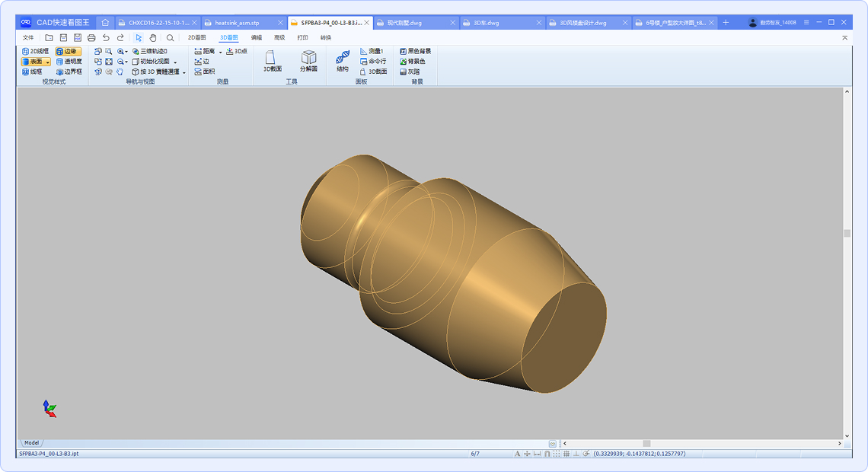Switch to the 高级 ribbon tab
This screenshot has height=472, width=868.
[x=279, y=37]
